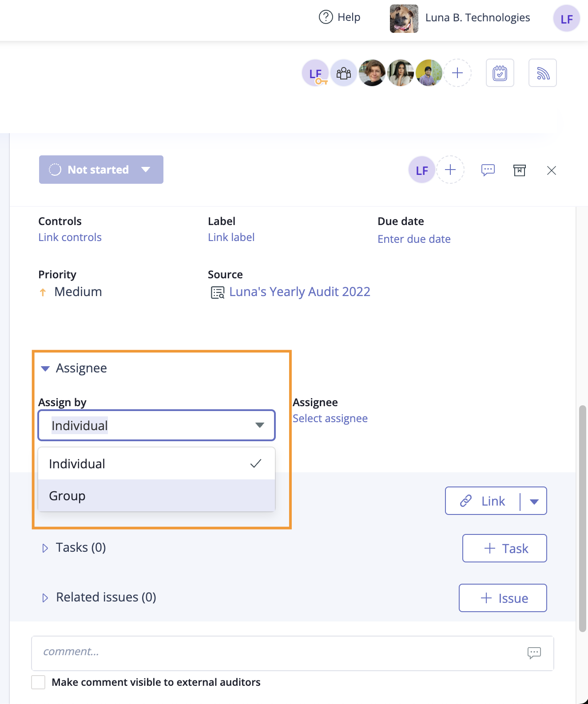
Task: Click the + Issue button
Action: tap(503, 598)
